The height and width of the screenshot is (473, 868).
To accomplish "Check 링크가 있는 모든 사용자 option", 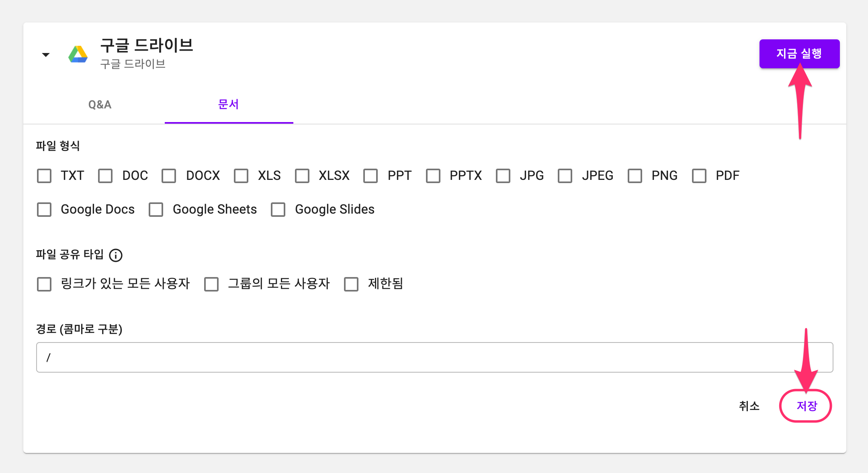I will coord(44,284).
